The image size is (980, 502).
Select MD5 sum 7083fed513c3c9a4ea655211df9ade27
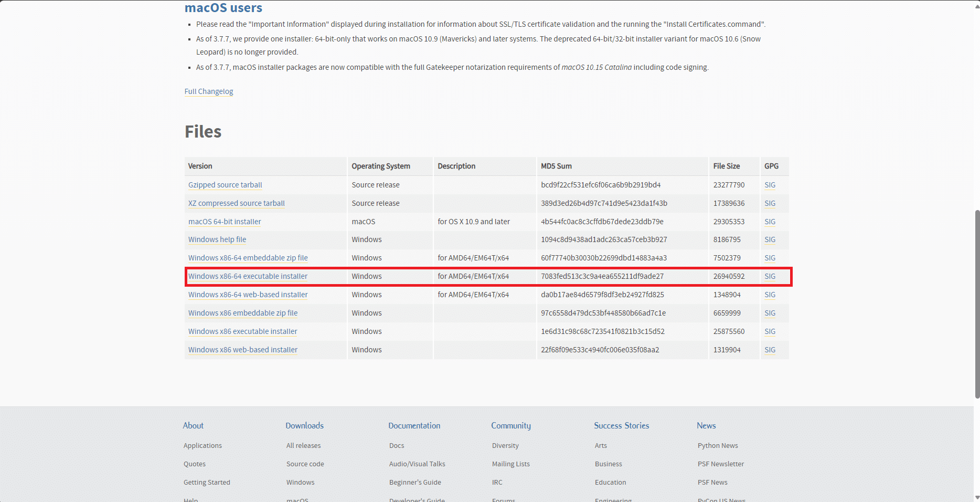point(602,276)
